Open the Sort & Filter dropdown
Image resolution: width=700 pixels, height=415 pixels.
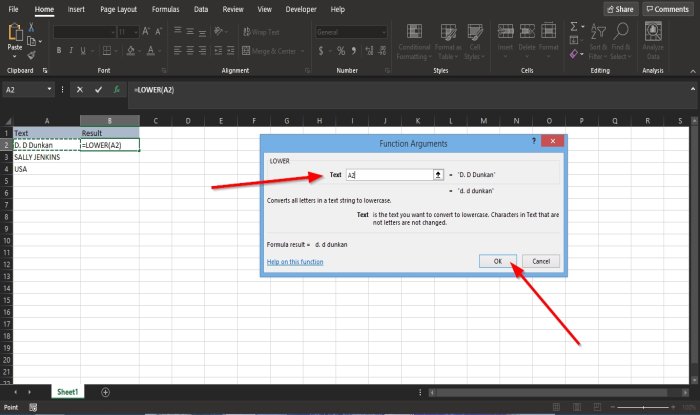click(x=598, y=42)
